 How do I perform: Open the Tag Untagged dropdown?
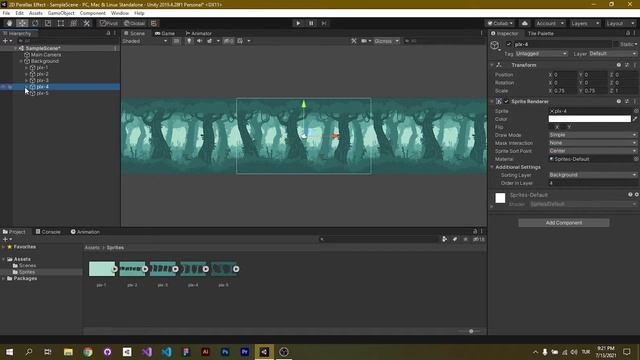541,54
